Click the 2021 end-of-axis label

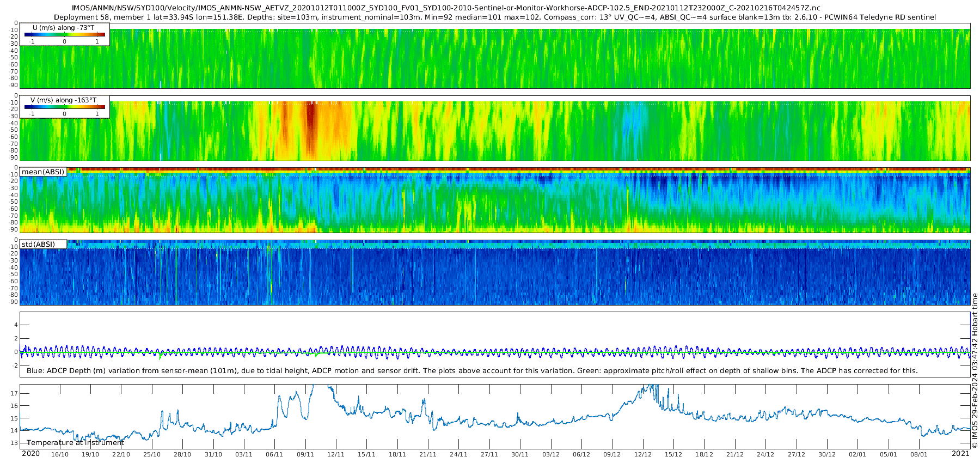[960, 454]
